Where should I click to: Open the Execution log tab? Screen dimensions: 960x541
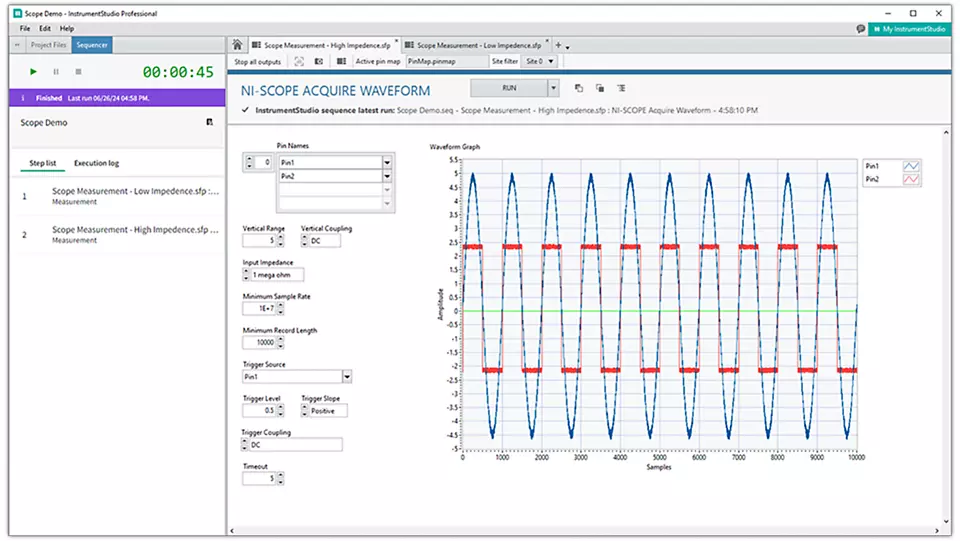point(97,163)
